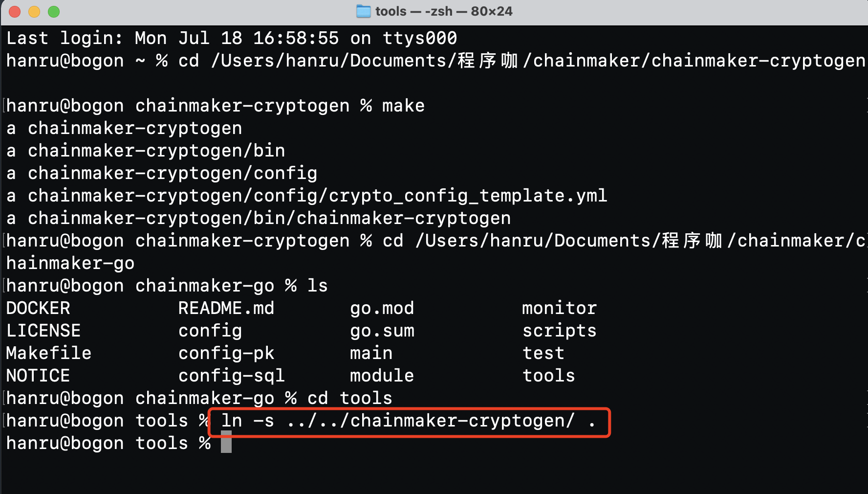The height and width of the screenshot is (494, 868).
Task: Select go.mod in the directory listing
Action: [382, 308]
